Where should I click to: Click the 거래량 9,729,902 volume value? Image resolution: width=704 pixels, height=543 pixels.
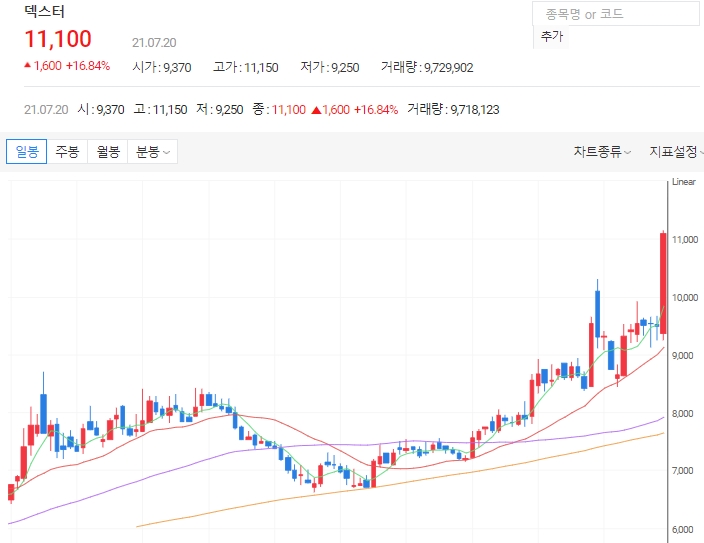pos(427,67)
